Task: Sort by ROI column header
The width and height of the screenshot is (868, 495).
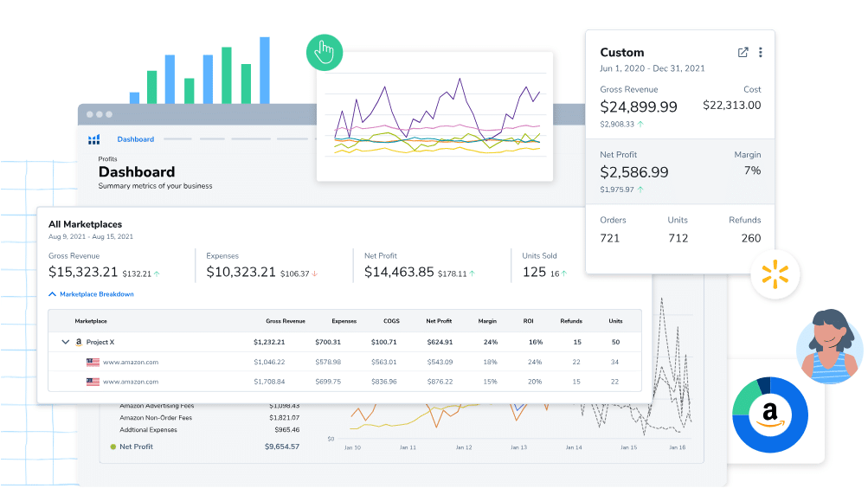Action: pyautogui.click(x=528, y=321)
